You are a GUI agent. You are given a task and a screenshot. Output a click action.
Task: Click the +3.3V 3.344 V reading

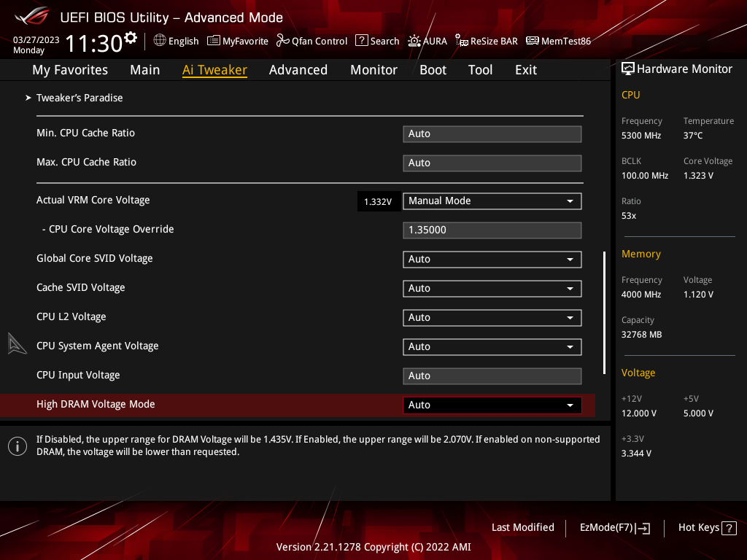click(636, 454)
